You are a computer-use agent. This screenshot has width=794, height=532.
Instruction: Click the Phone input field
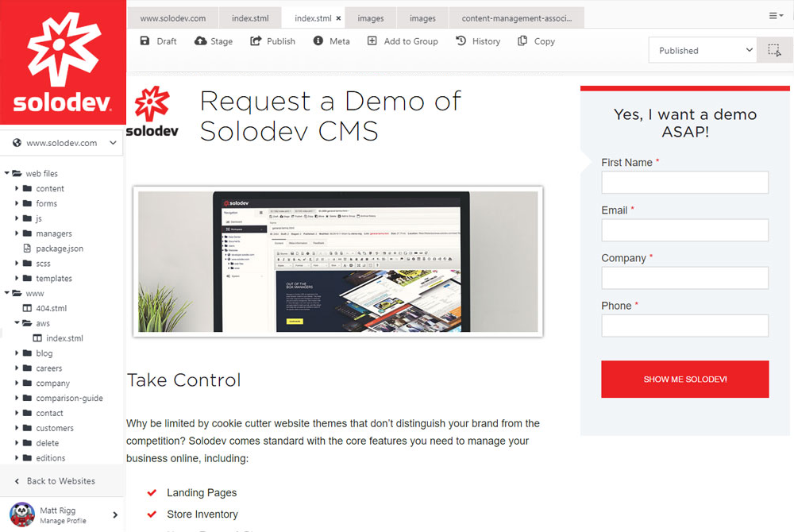tap(684, 326)
